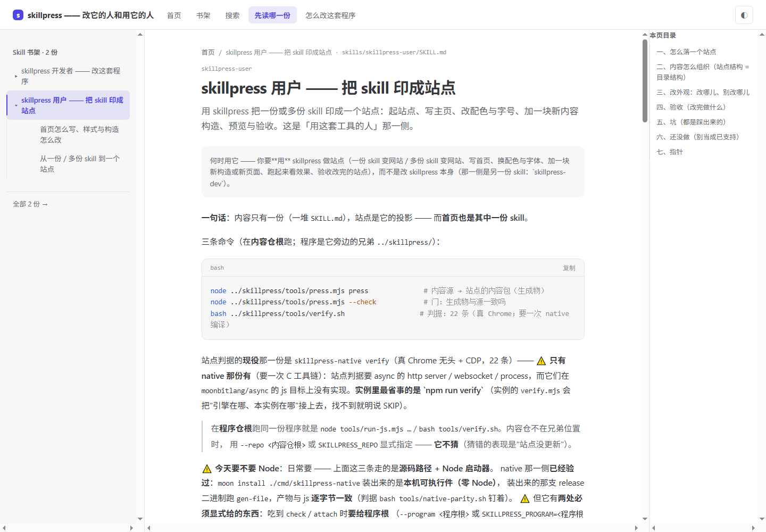Open the 搜索 nav item

click(x=232, y=15)
